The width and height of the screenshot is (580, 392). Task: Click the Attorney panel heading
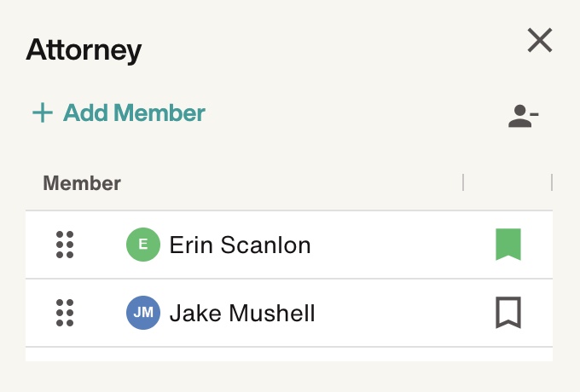pyautogui.click(x=84, y=49)
